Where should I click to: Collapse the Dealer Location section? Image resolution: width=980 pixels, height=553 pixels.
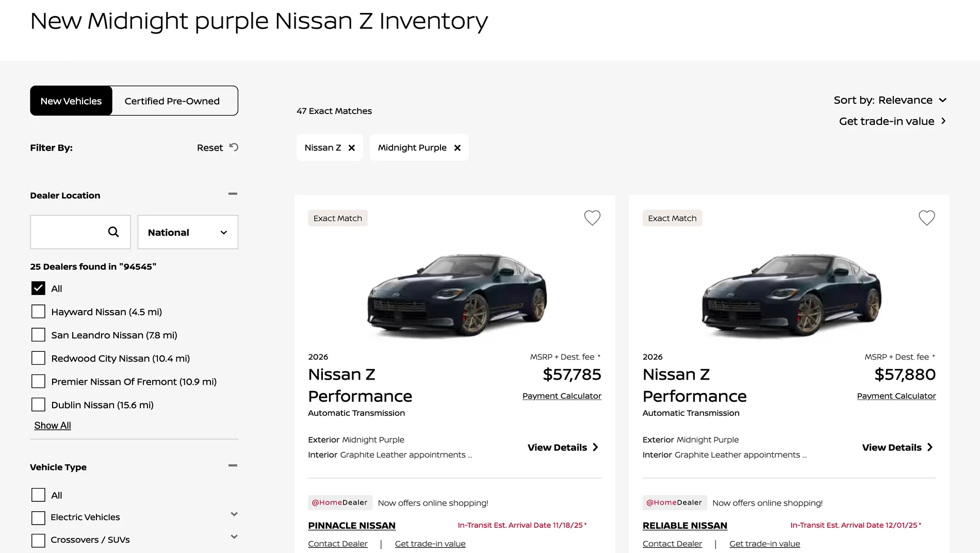(233, 194)
